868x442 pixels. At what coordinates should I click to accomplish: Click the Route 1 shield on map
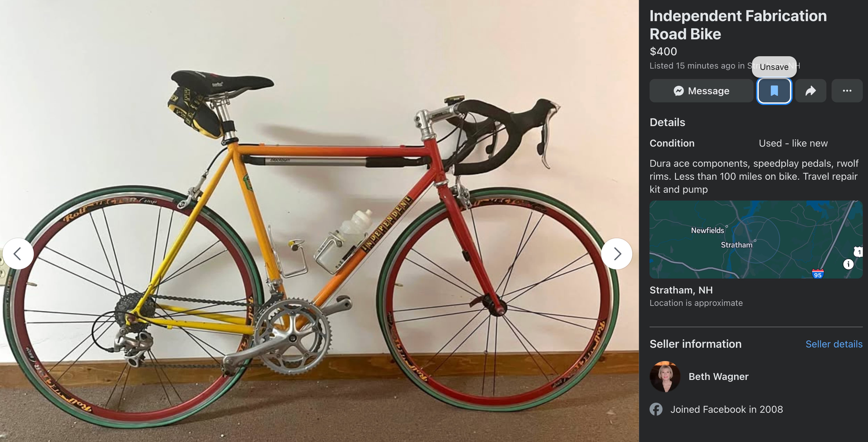pyautogui.click(x=859, y=252)
